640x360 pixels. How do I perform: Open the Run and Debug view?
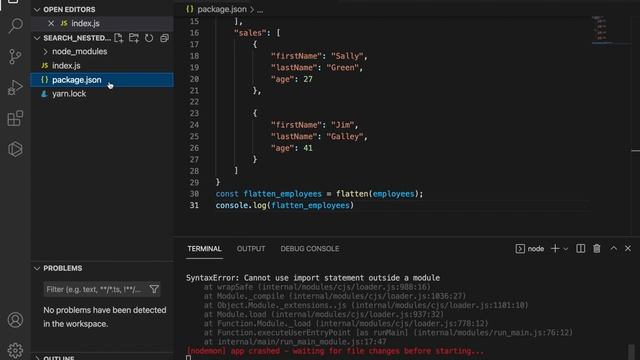pyautogui.click(x=15, y=87)
